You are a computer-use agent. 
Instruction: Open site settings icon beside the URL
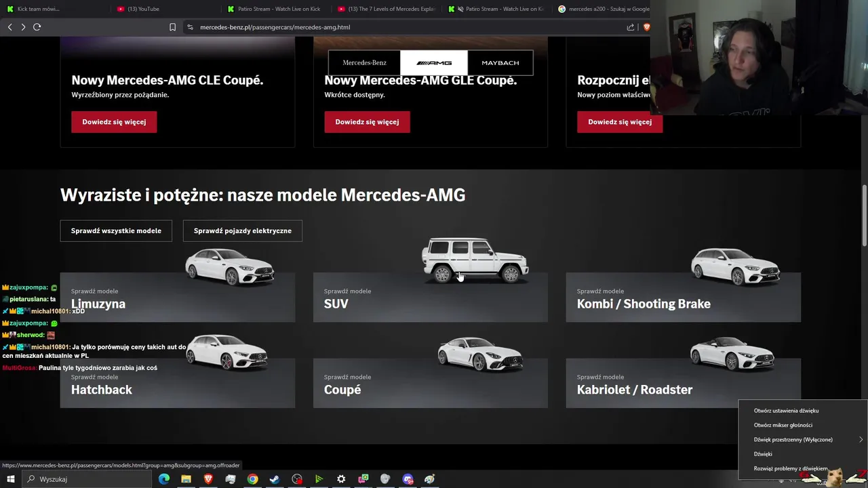pos(190,27)
